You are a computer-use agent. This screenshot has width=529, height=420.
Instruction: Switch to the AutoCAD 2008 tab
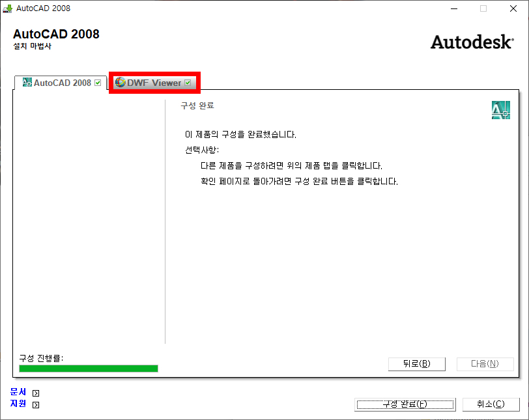tap(61, 83)
